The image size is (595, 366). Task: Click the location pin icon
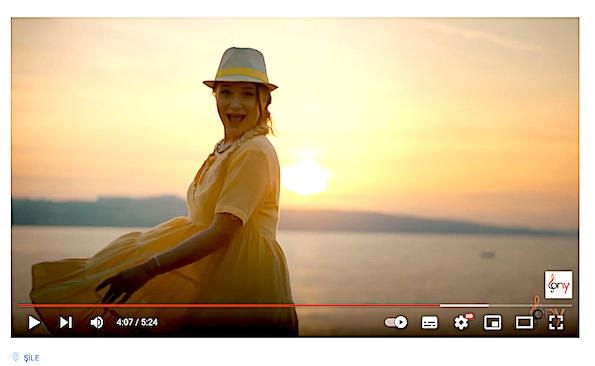16,357
